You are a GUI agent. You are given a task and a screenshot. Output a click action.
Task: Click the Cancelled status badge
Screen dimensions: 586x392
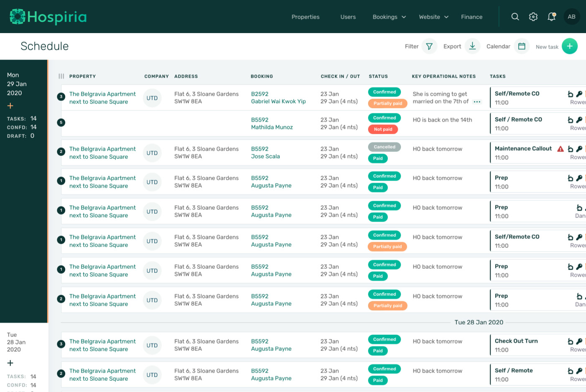point(385,147)
